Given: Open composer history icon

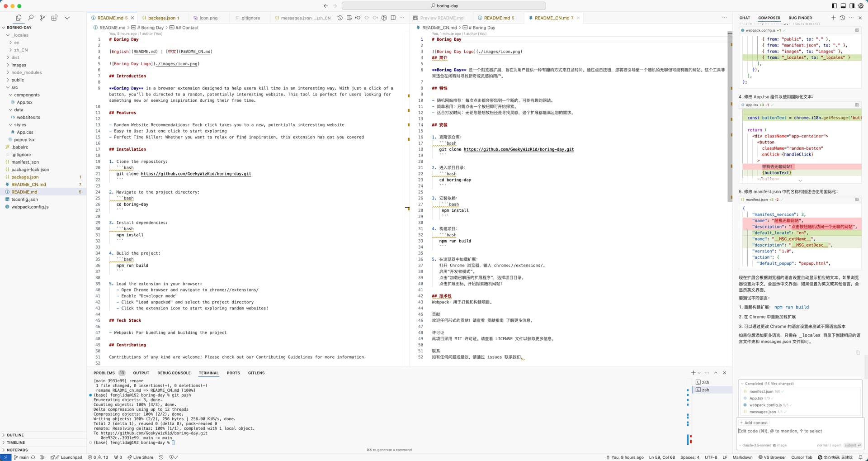Looking at the screenshot, I should (x=842, y=18).
